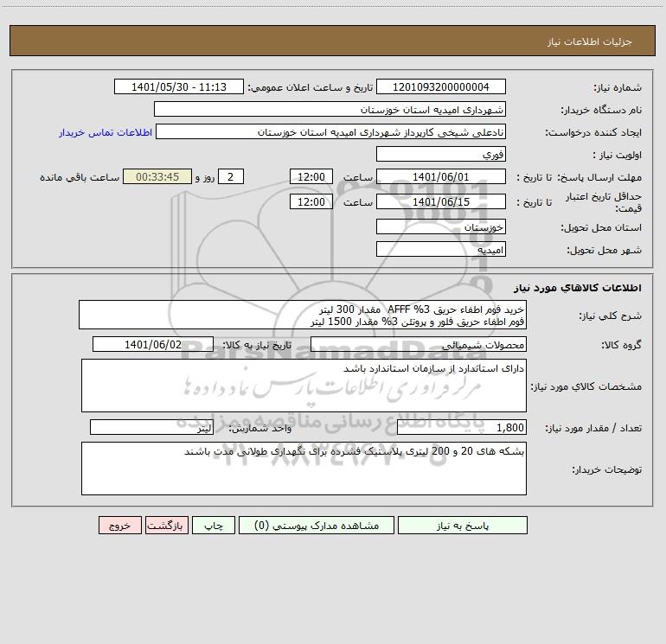
Task: Click the label شماره نیاز
Action: coord(618,87)
